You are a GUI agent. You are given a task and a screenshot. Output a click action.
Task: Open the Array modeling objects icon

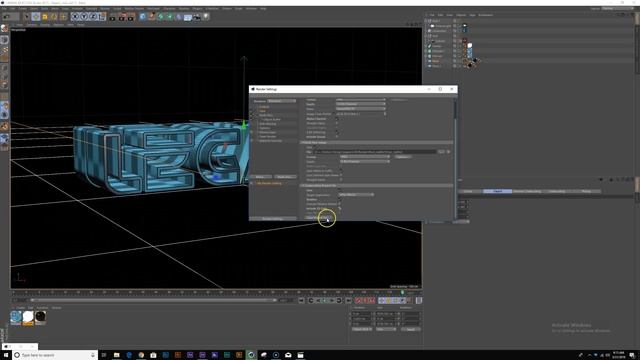170,17
